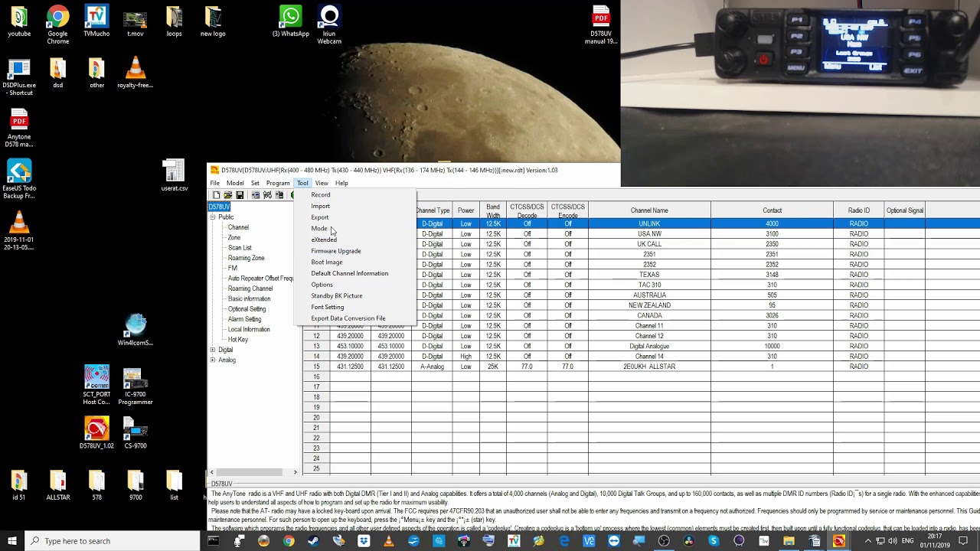Expand the Analog tree node
The height and width of the screenshot is (551, 980).
(x=213, y=360)
